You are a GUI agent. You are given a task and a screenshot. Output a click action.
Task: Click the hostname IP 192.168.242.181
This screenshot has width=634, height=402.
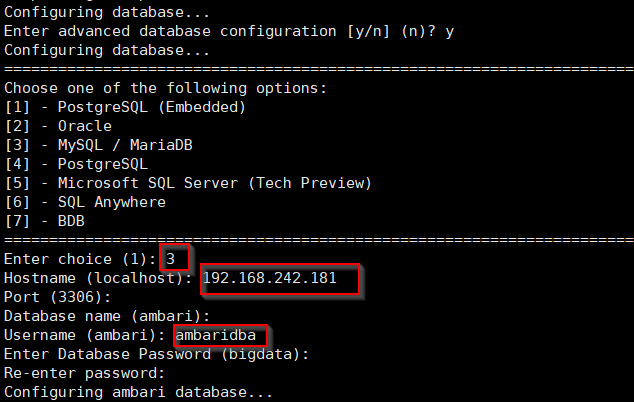pos(270,278)
